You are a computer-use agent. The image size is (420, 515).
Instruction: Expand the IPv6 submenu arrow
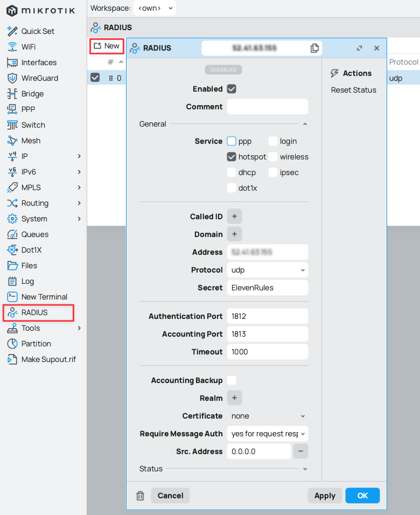point(79,172)
